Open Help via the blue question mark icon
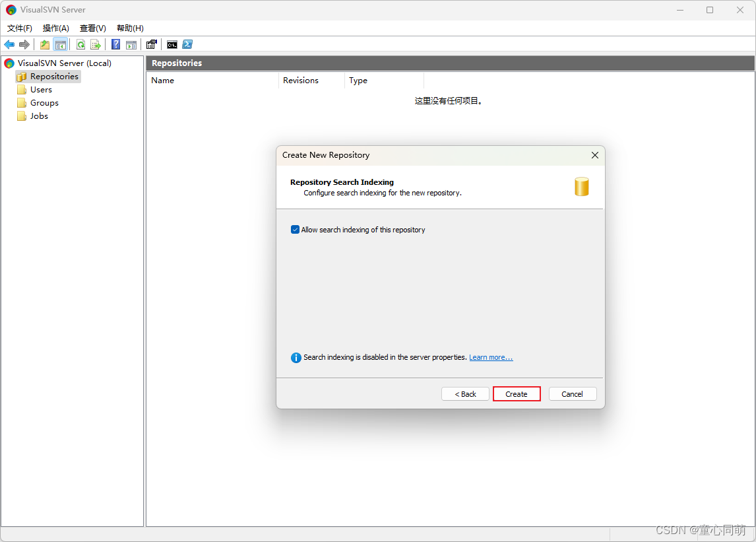The height and width of the screenshot is (542, 756). click(x=115, y=45)
